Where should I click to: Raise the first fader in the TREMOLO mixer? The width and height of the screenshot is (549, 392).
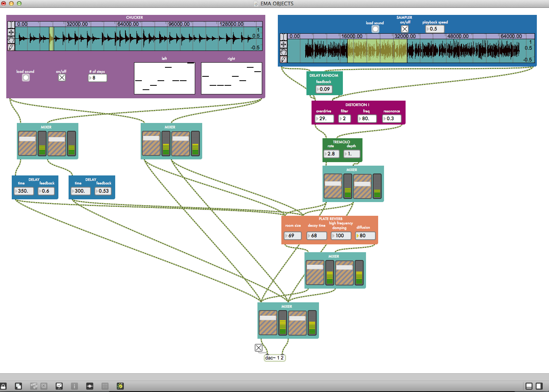pyautogui.click(x=333, y=184)
